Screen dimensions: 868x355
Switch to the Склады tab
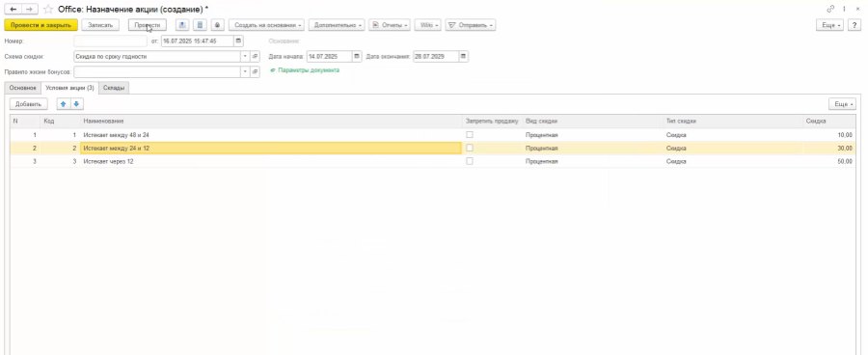point(114,88)
